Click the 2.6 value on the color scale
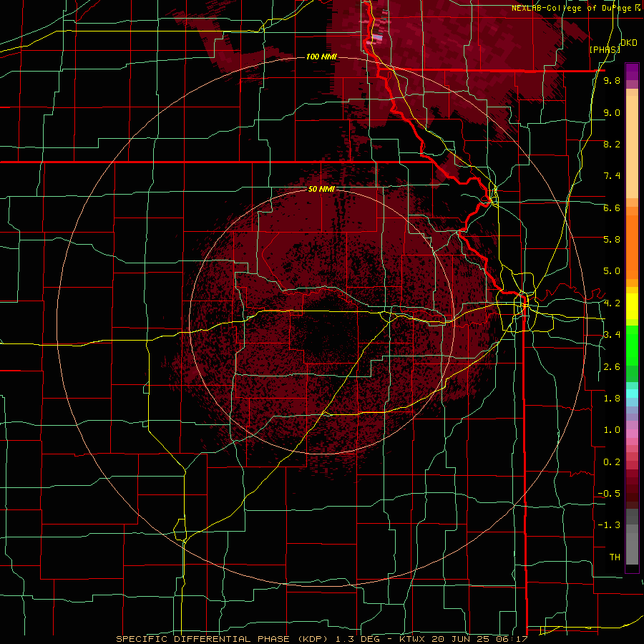644x644 pixels. (612, 367)
